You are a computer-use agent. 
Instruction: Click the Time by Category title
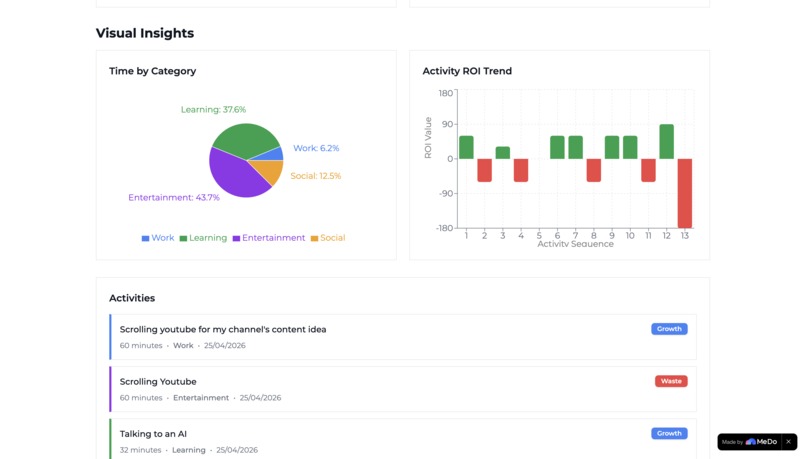coord(153,71)
